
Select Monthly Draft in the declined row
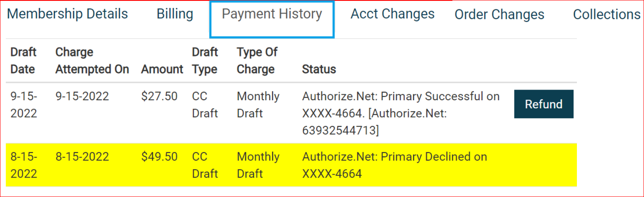[x=258, y=165]
